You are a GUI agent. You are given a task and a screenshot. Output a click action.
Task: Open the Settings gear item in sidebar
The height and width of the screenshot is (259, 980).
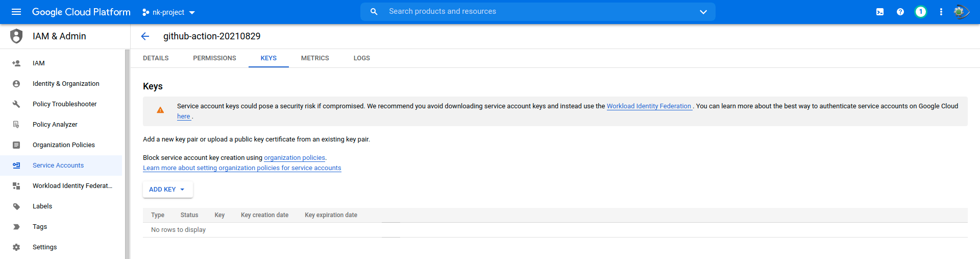[x=44, y=247]
